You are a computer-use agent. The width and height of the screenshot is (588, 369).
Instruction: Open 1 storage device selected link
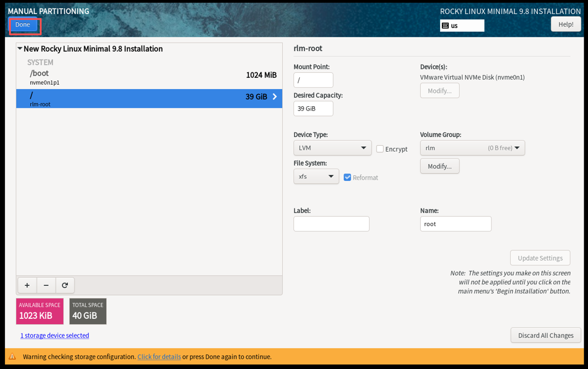click(54, 336)
